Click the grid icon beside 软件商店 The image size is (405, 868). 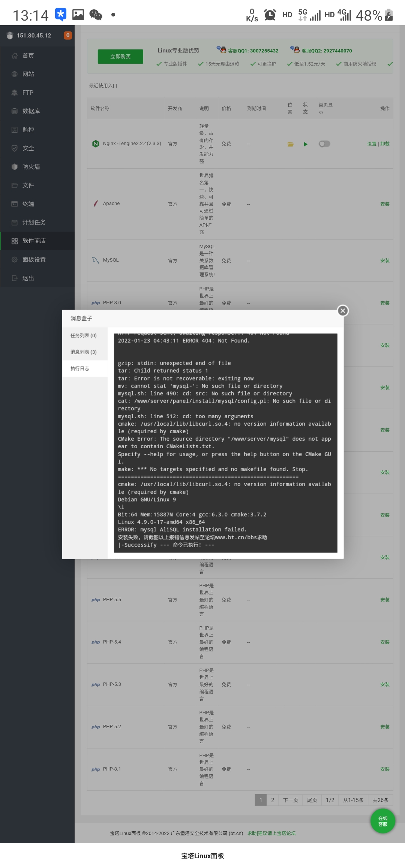tap(15, 241)
